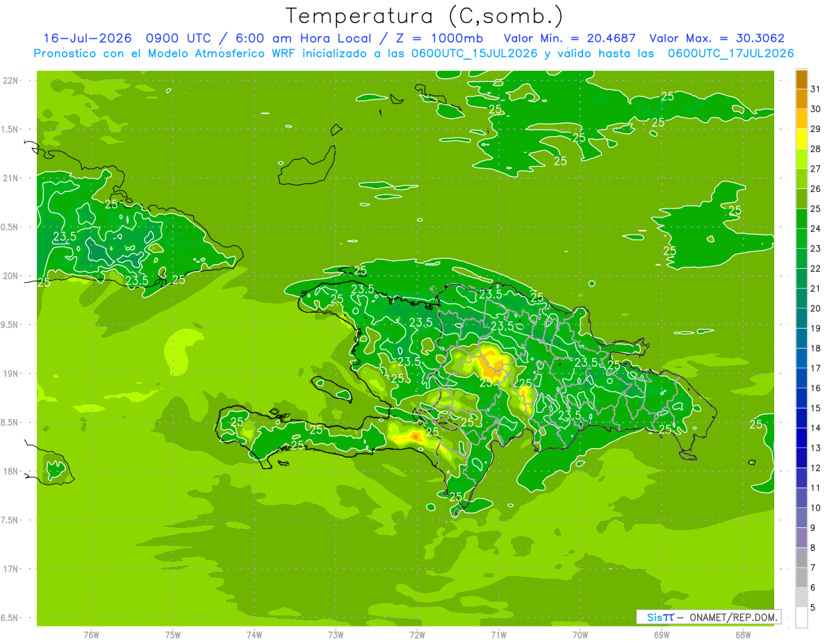The image size is (834, 644).
Task: Click the "17N" latitude axis label
Action: pyautogui.click(x=12, y=569)
